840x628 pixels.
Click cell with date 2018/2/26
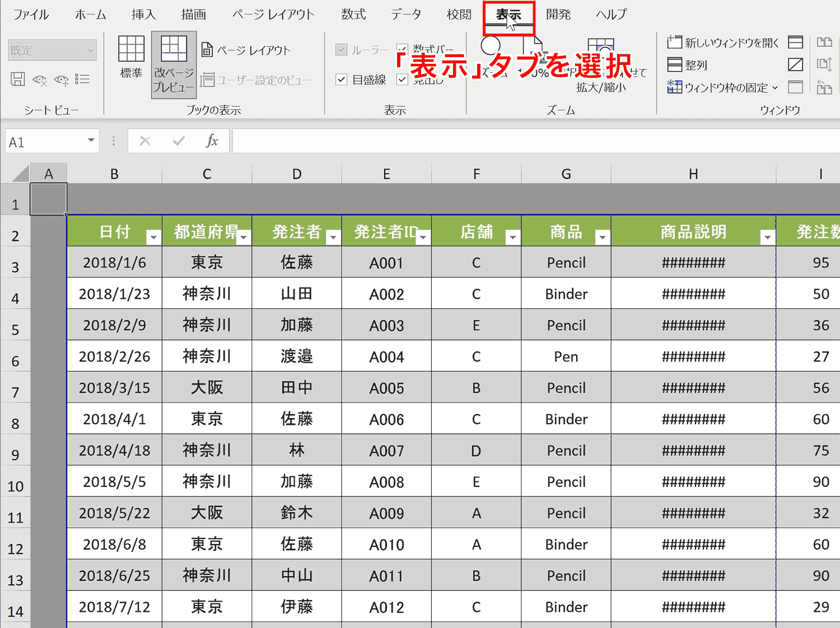pyautogui.click(x=114, y=356)
